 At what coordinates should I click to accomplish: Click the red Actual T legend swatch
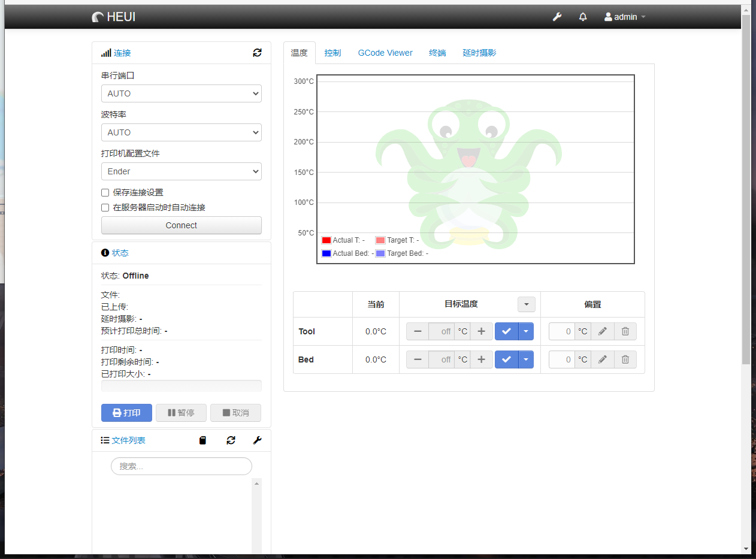(325, 240)
